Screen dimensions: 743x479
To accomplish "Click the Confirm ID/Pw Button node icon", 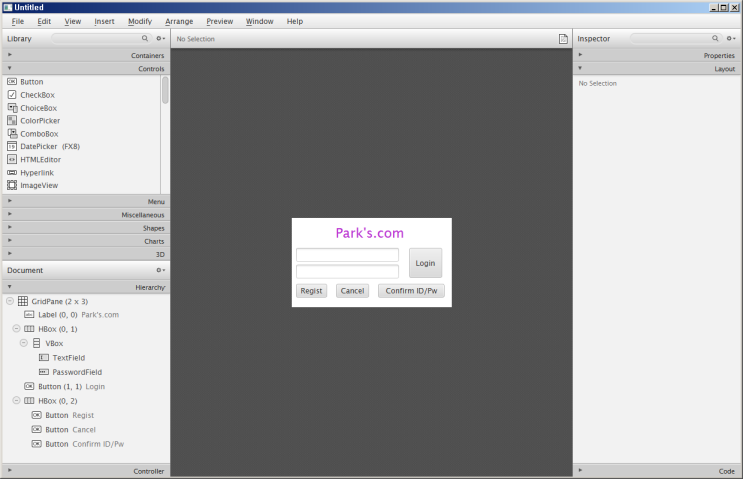I will (x=36, y=444).
